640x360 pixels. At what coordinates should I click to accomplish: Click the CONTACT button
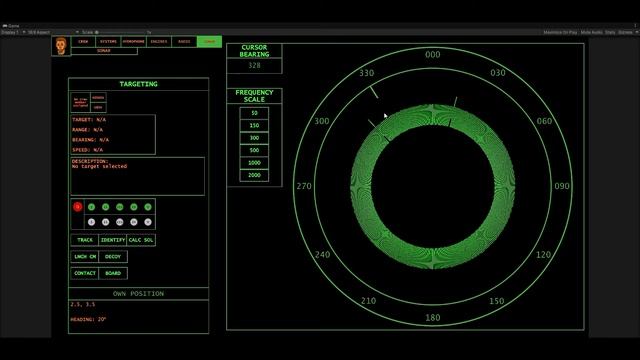click(x=85, y=273)
